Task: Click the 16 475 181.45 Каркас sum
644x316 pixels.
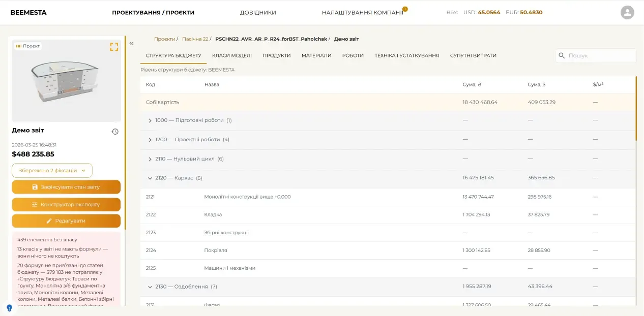Action: pos(478,178)
